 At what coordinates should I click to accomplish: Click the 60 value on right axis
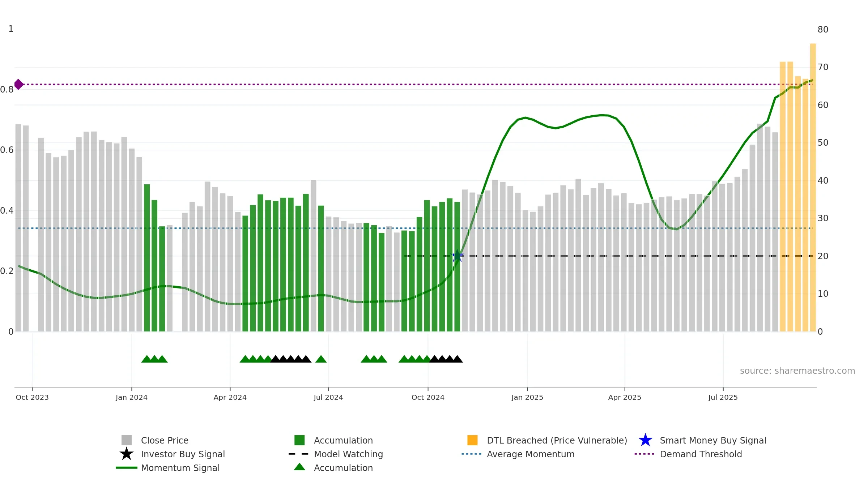823,105
